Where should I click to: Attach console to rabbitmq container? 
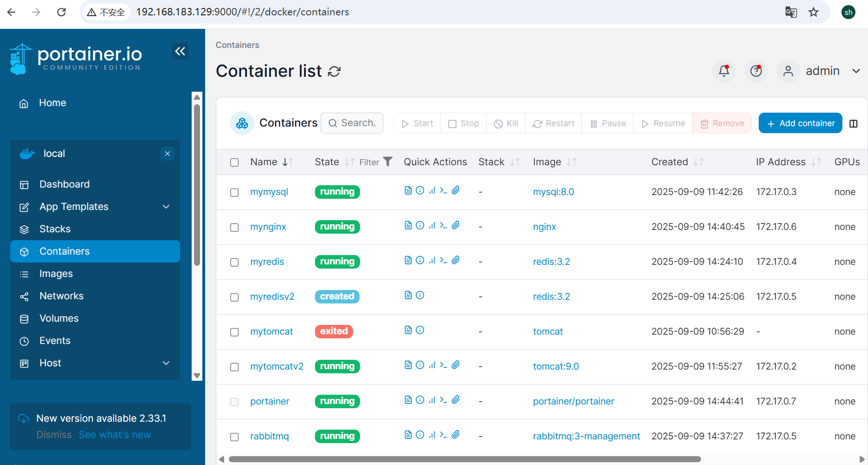pyautogui.click(x=456, y=434)
